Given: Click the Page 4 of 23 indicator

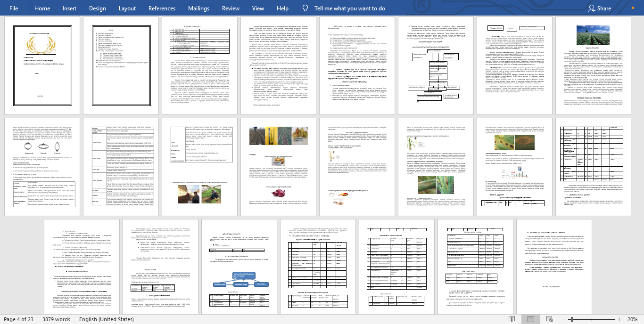Looking at the screenshot, I should point(18,319).
